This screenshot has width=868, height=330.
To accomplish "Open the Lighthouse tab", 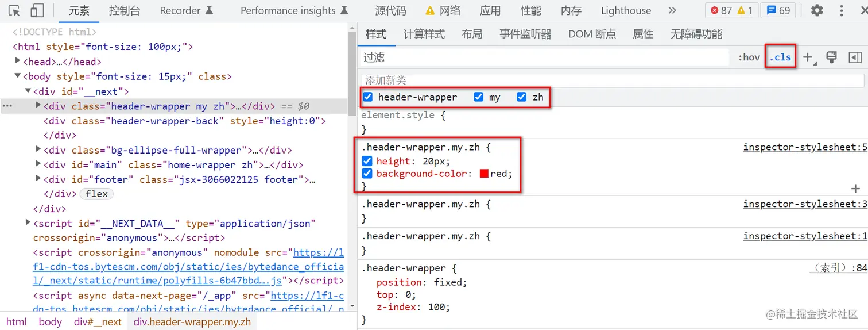I will (626, 10).
